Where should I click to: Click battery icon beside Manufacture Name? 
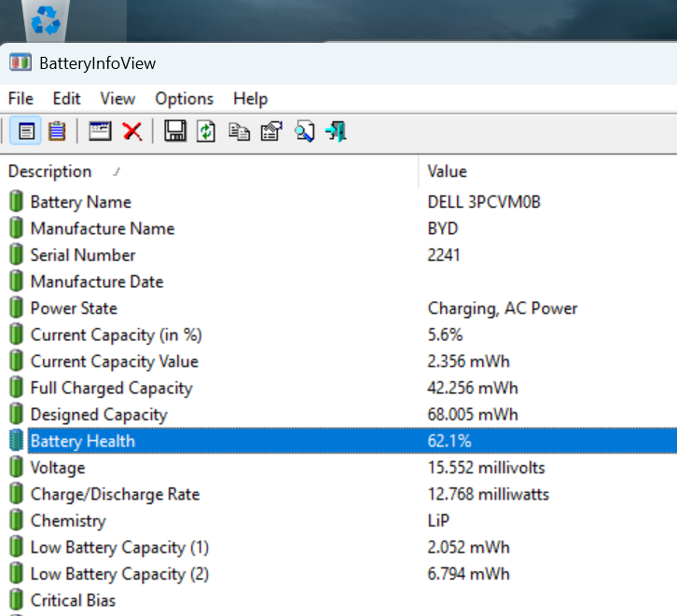[16, 228]
